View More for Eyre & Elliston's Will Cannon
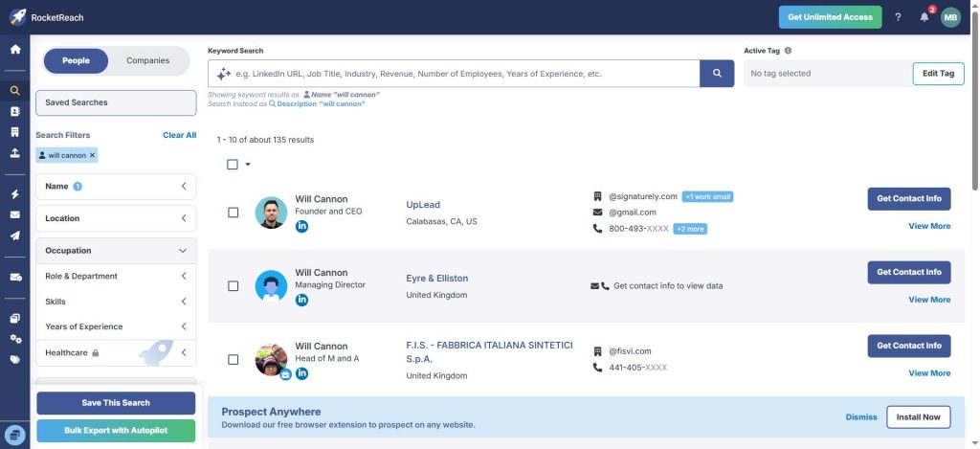 929,301
